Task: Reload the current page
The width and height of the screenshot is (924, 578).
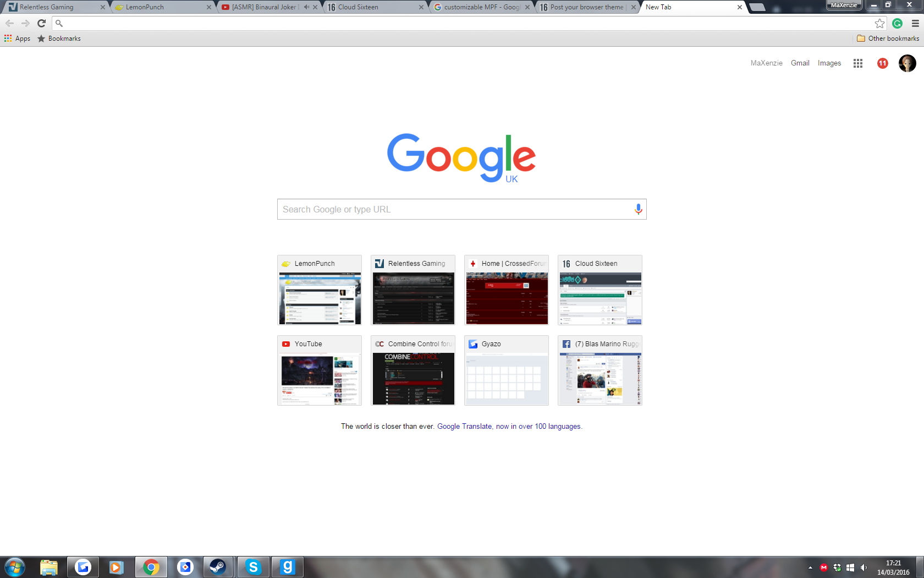Action: point(41,23)
